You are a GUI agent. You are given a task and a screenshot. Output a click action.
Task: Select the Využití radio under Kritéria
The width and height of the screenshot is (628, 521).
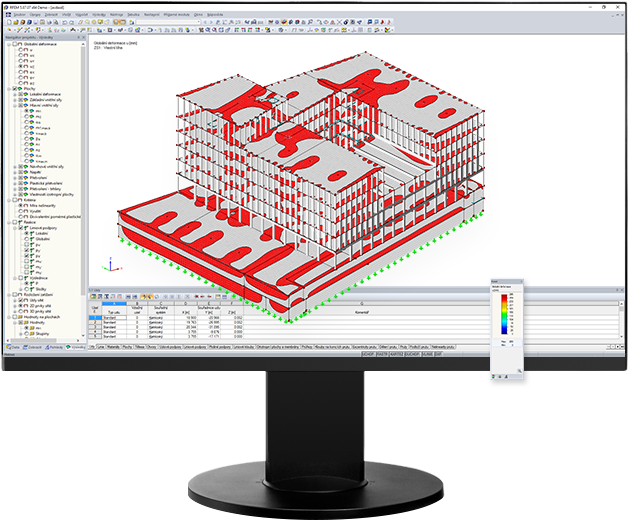(20, 211)
